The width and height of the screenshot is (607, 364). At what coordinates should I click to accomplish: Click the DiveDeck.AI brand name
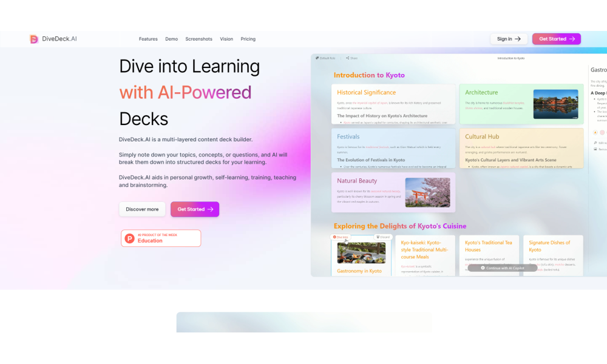[x=59, y=39]
